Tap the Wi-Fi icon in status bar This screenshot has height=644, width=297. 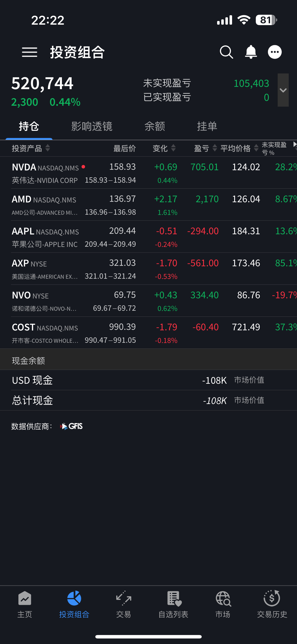(x=244, y=20)
